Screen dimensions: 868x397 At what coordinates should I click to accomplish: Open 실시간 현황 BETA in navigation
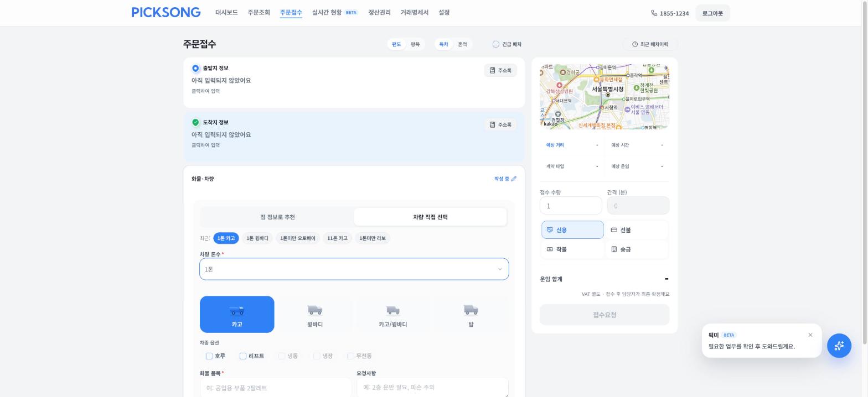click(335, 12)
